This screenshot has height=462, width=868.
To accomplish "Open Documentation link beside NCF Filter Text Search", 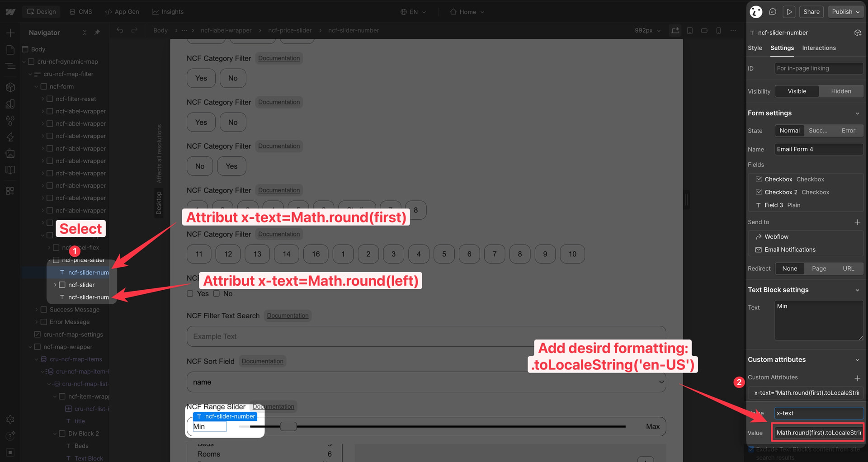I will (288, 316).
